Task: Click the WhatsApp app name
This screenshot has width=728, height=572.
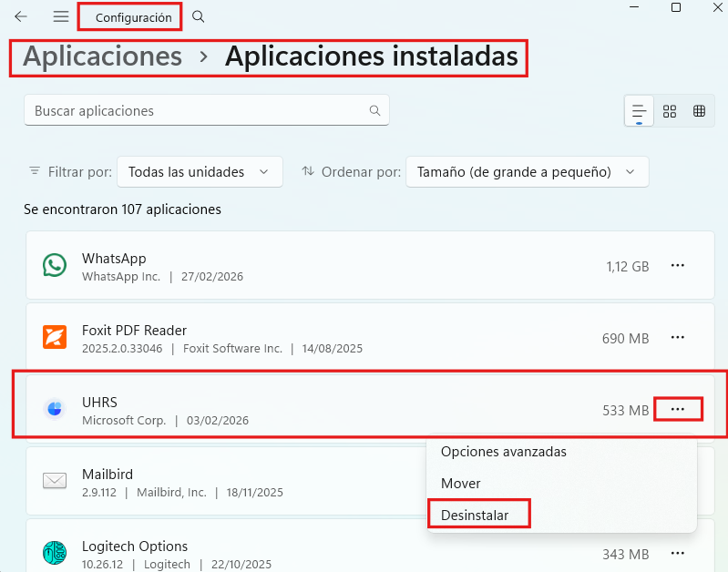Action: pyautogui.click(x=114, y=258)
